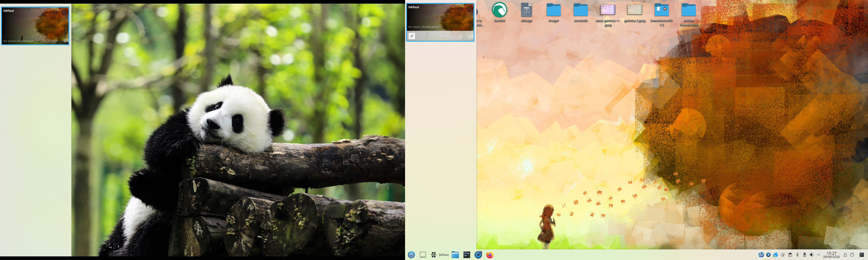Open the Mageia application launcher menu
868x260 pixels.
411,255
